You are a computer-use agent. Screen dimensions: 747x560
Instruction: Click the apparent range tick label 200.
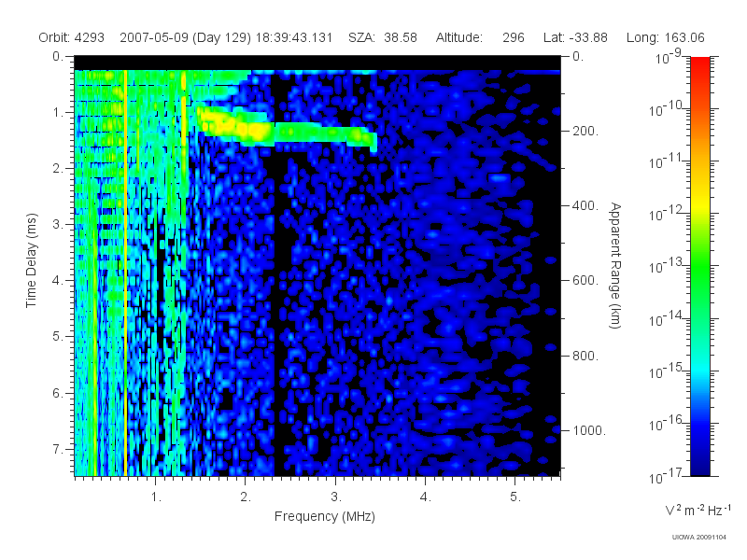click(585, 131)
